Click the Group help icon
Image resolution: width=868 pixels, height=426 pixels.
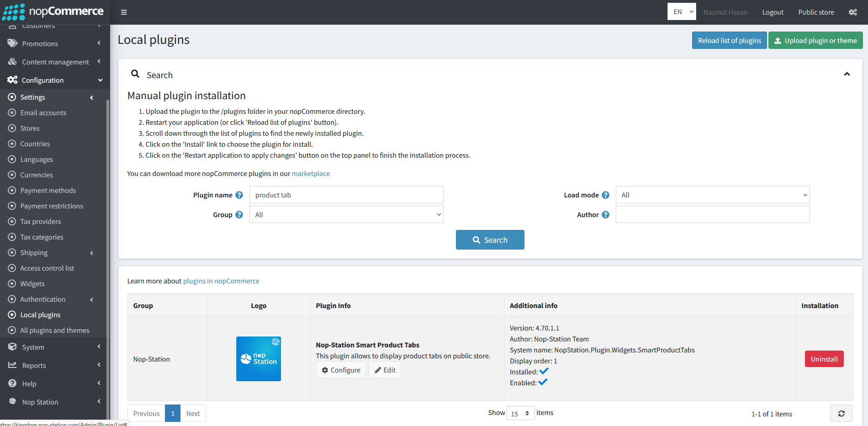click(x=239, y=215)
